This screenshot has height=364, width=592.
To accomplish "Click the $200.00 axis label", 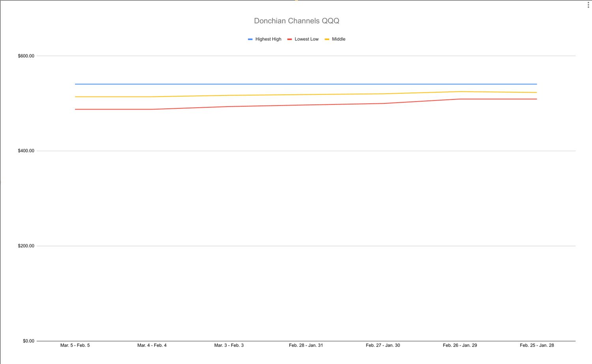I will (26, 246).
